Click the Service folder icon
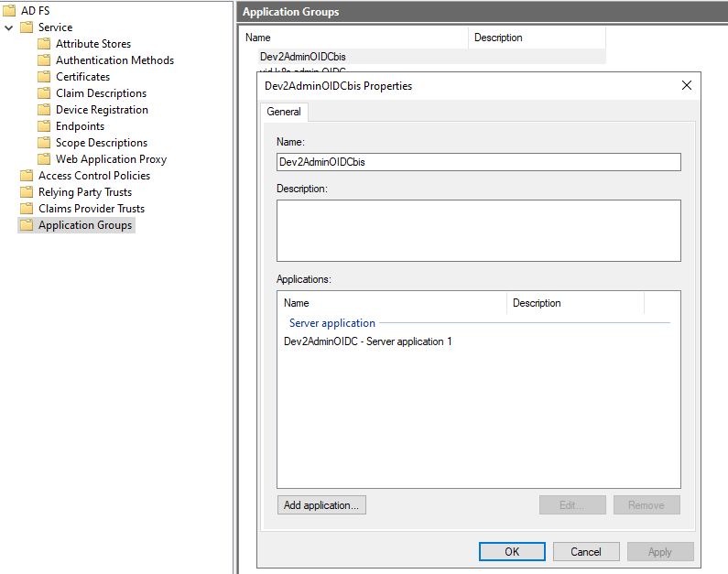Viewport: 728px width, 574px height. [x=27, y=27]
